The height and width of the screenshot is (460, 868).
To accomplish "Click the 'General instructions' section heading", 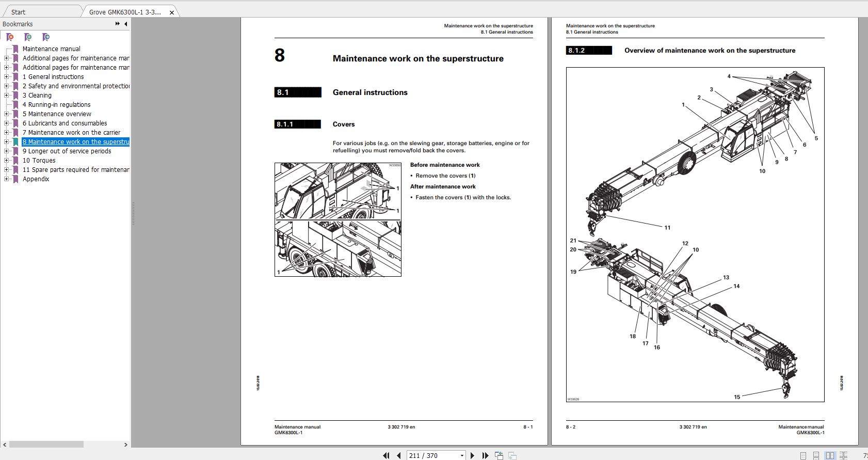I will [370, 92].
